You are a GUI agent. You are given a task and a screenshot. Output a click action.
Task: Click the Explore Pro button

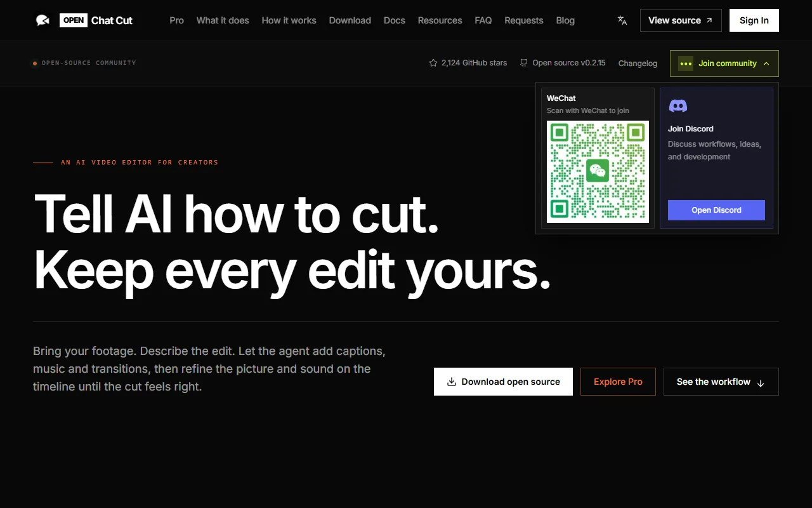(618, 382)
